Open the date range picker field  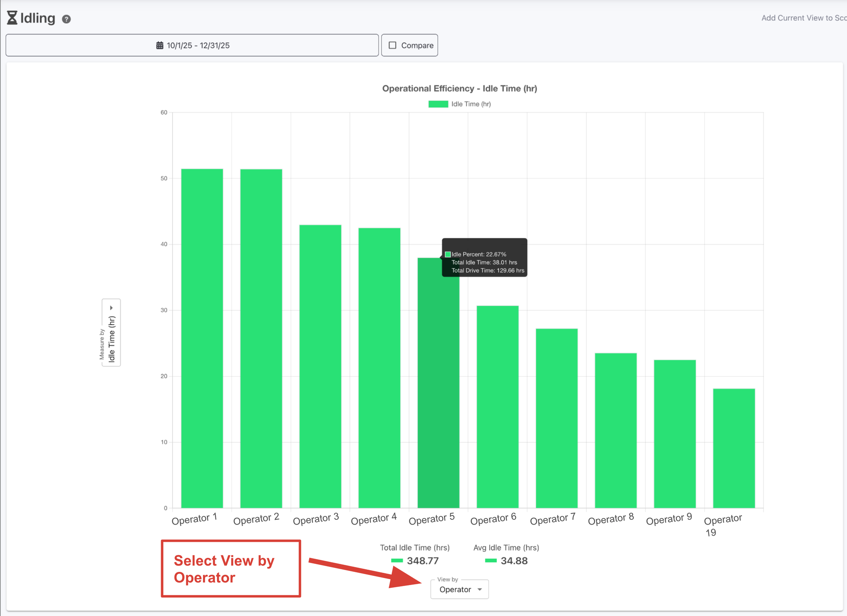tap(192, 45)
